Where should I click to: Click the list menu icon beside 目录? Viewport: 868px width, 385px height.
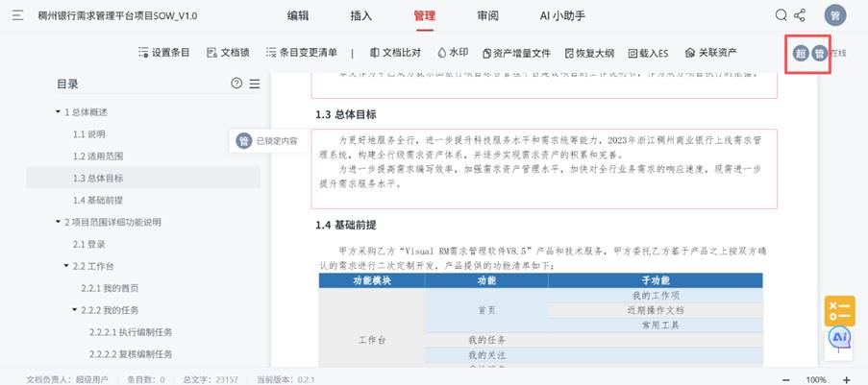tap(254, 84)
